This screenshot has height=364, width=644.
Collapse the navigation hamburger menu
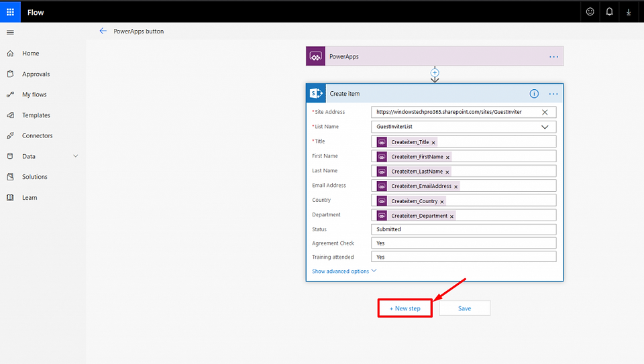10,32
